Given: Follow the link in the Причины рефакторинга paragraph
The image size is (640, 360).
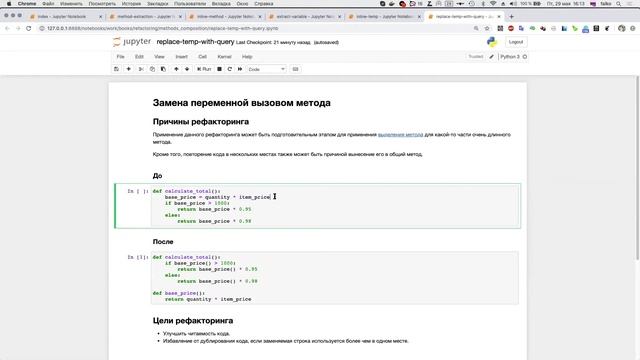Looking at the screenshot, I should point(400,134).
